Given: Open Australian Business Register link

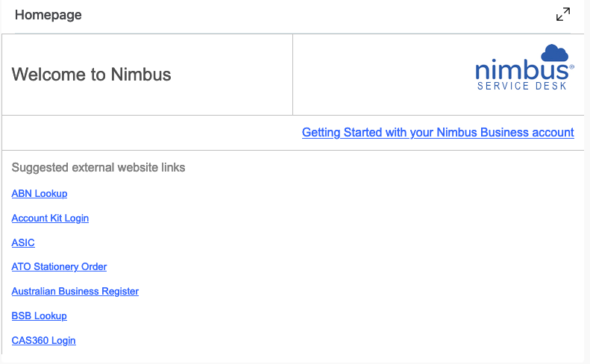Looking at the screenshot, I should click(x=75, y=292).
